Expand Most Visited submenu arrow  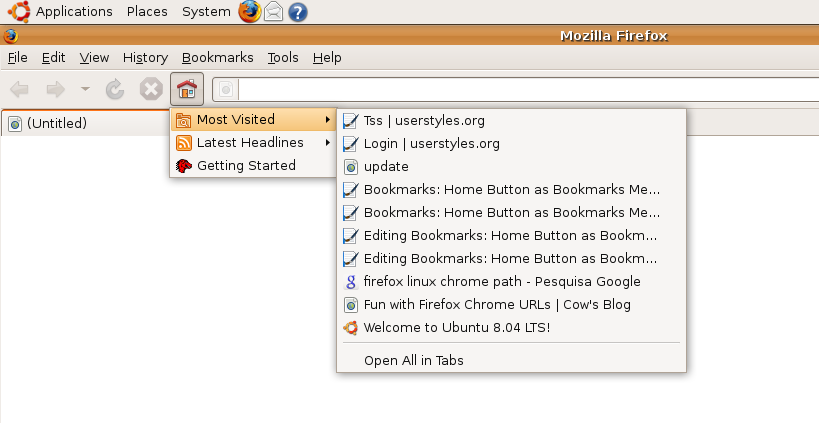coord(327,120)
